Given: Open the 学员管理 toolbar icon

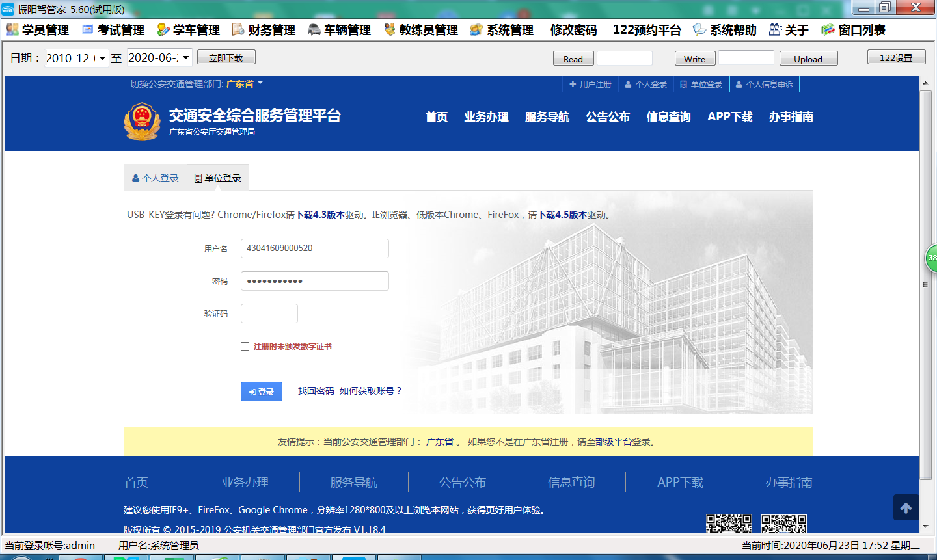Looking at the screenshot, I should tap(12, 29).
